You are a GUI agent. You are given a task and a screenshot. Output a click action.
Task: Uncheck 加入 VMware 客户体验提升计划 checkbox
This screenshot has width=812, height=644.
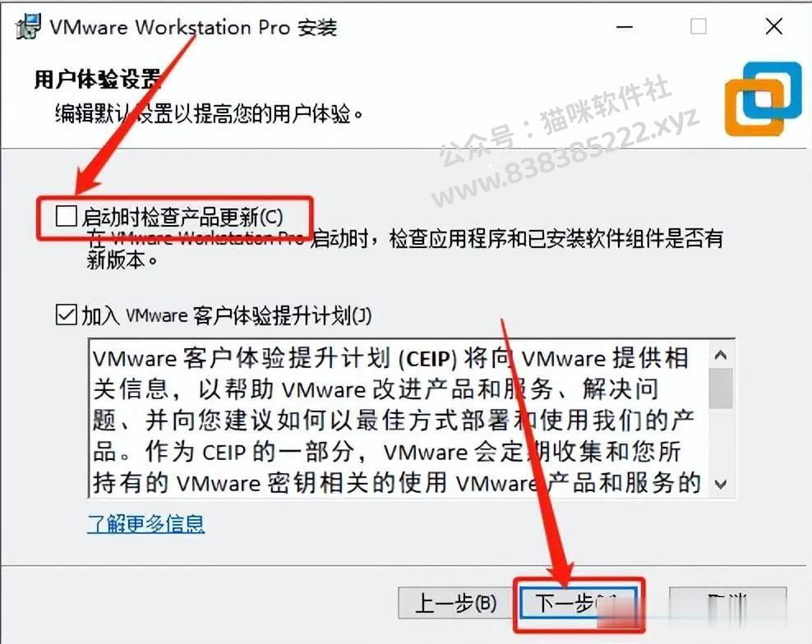click(x=67, y=315)
